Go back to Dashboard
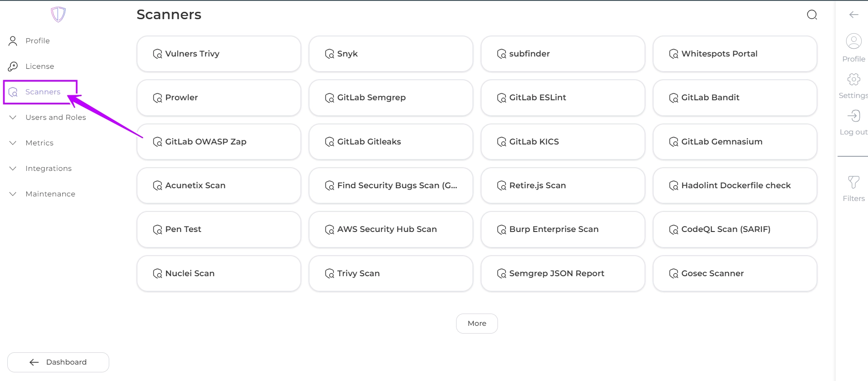868x381 pixels. (x=58, y=362)
